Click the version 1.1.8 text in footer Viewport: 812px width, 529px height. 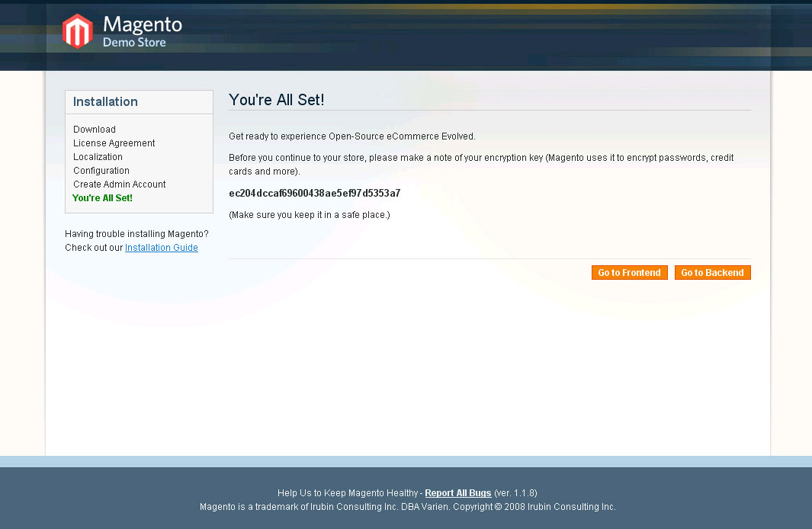click(515, 493)
